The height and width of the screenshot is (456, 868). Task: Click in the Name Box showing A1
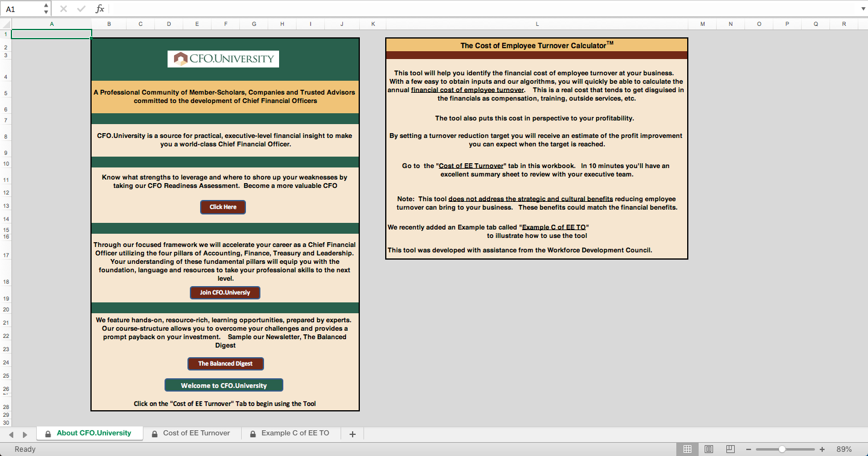[22, 9]
